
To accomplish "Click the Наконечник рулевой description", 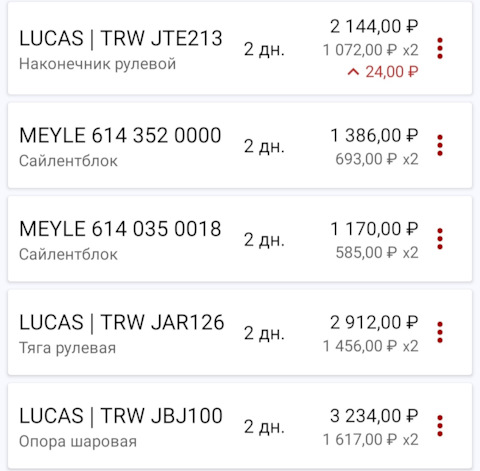I will click(x=97, y=64).
